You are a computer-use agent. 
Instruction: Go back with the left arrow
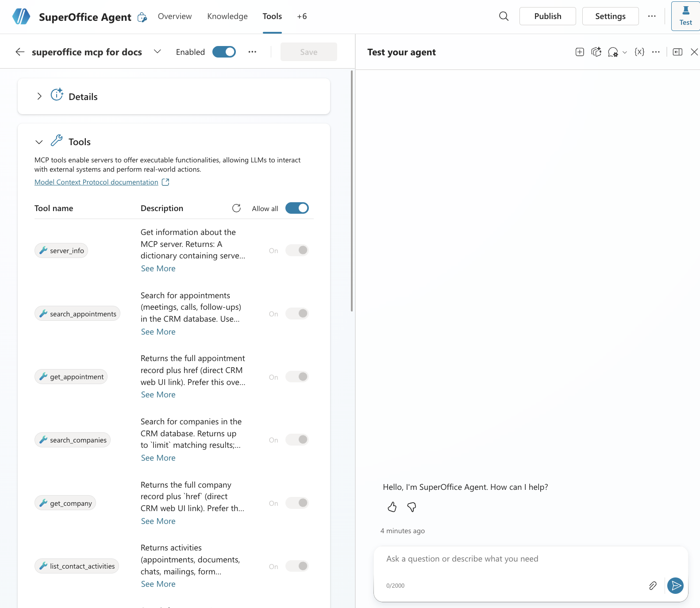[x=20, y=52]
